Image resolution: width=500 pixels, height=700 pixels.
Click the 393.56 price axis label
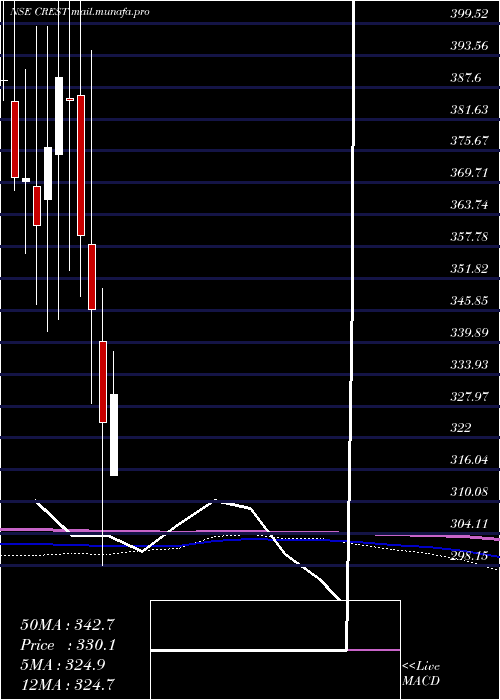pos(469,46)
